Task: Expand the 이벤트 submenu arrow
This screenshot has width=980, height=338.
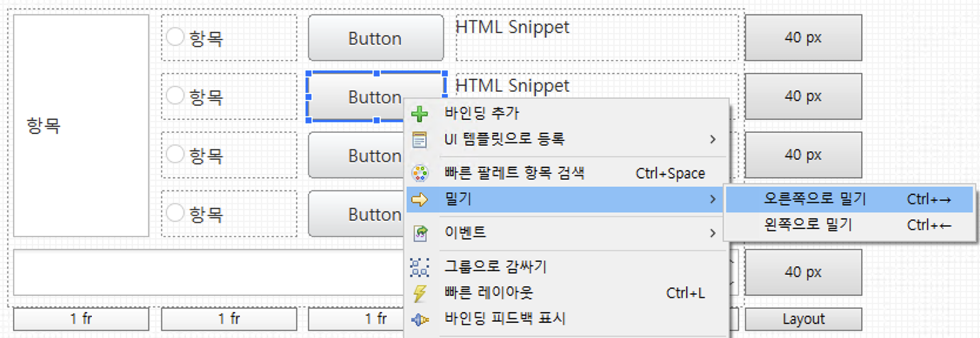Action: pos(713,233)
